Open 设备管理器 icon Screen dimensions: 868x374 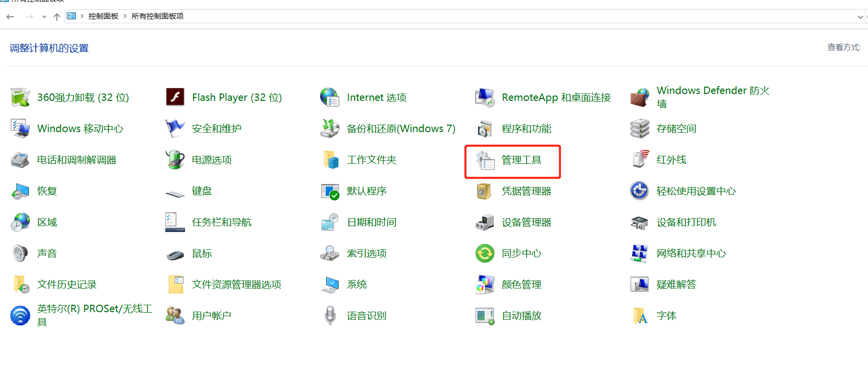485,222
